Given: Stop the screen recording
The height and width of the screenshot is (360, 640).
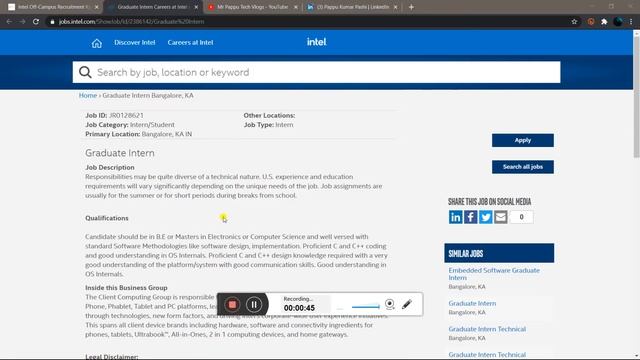Looking at the screenshot, I should click(x=232, y=304).
